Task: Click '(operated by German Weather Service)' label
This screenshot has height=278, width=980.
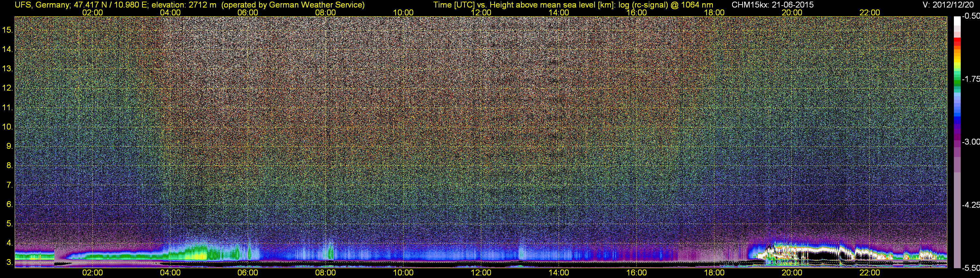Action: click(293, 5)
